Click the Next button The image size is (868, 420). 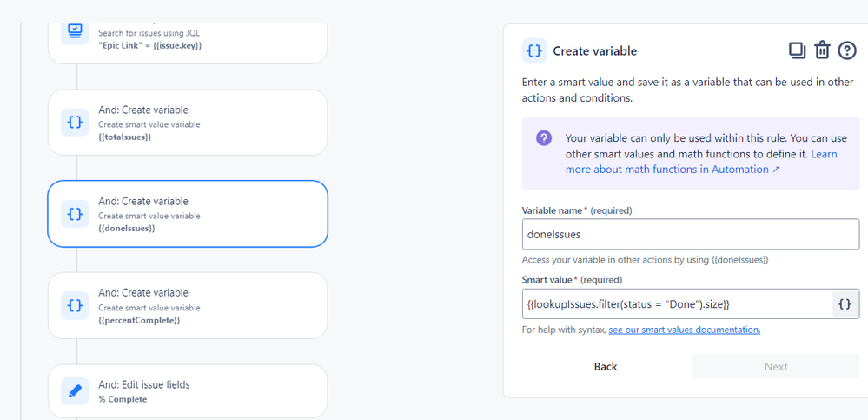coord(776,366)
